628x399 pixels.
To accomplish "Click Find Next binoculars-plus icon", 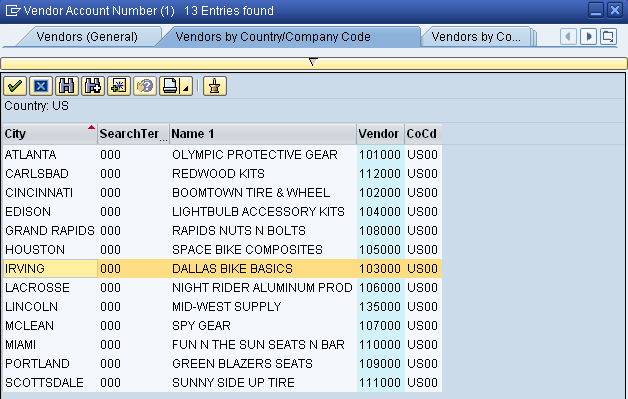I will coord(93,86).
